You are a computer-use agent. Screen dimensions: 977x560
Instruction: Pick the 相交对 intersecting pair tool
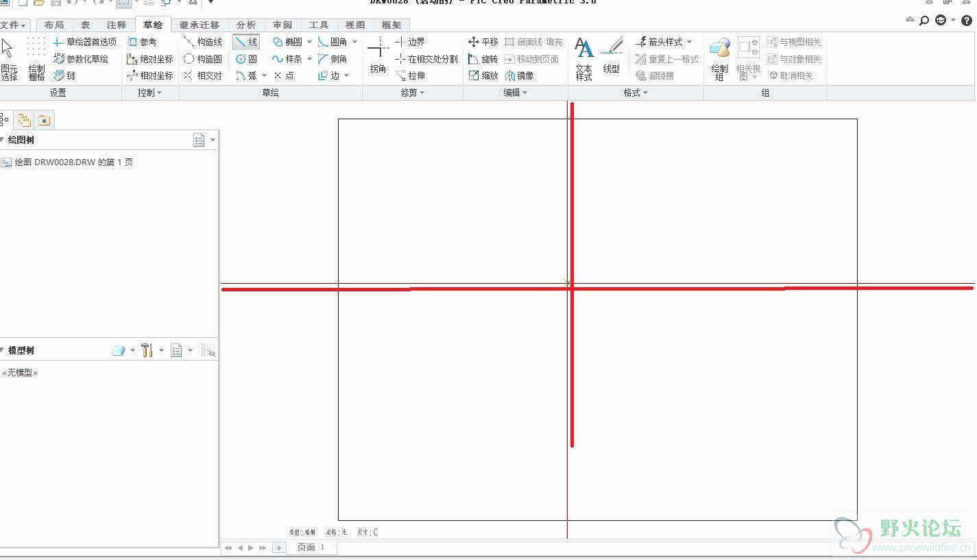203,75
